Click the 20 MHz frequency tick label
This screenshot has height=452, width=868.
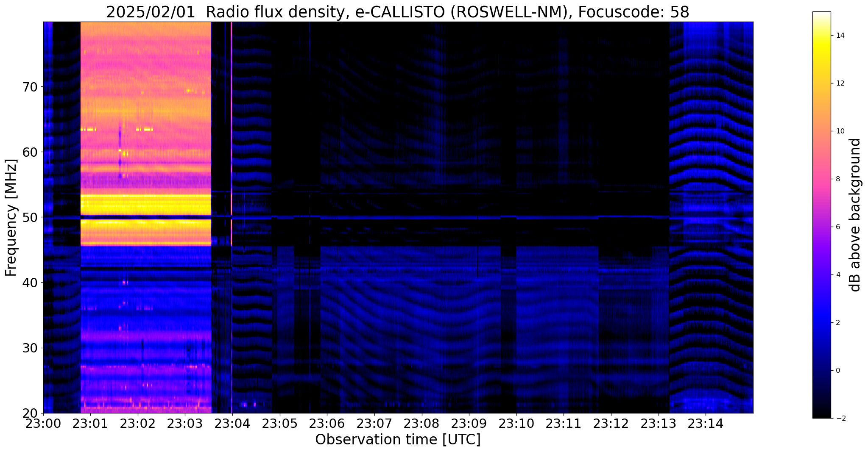coord(31,413)
